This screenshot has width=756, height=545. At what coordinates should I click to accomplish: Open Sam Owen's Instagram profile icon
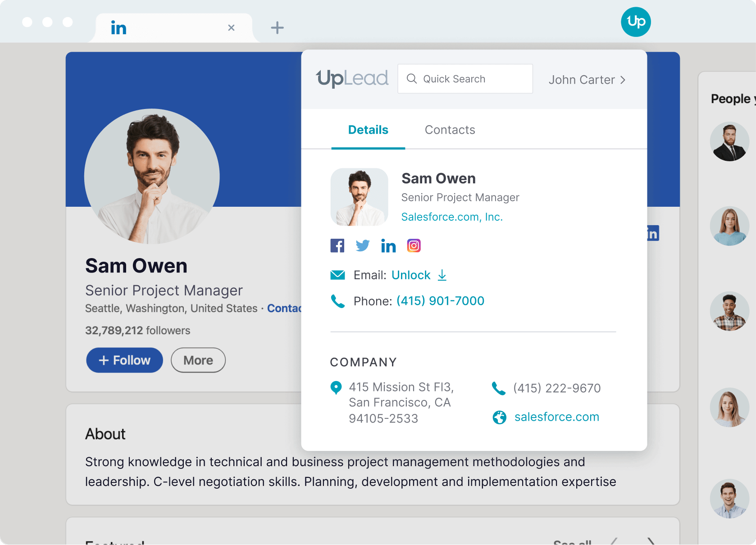[x=414, y=246]
